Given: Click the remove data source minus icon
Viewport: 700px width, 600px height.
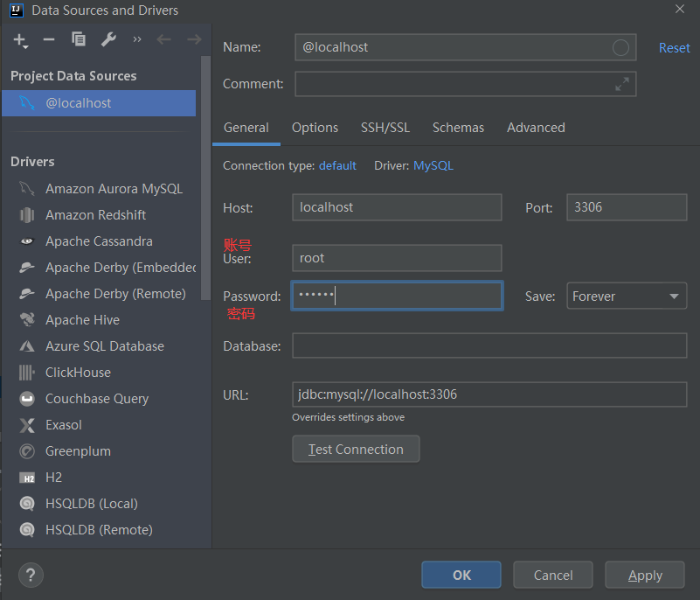Looking at the screenshot, I should coord(49,39).
